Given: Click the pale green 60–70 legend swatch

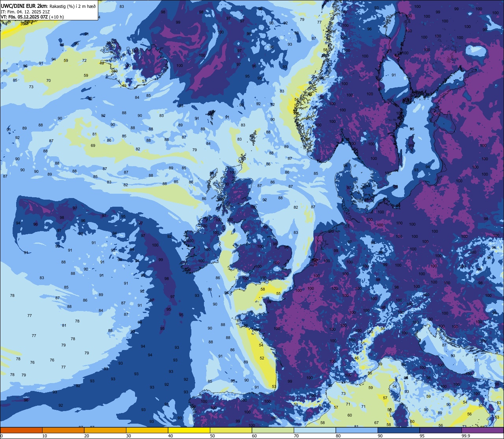Looking at the screenshot, I should pos(273,430).
